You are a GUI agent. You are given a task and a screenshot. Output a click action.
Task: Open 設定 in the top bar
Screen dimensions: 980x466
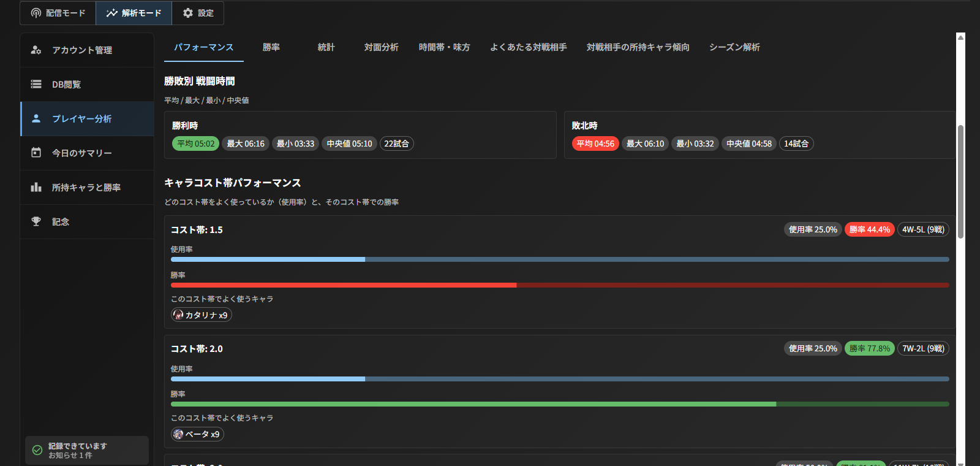[198, 13]
